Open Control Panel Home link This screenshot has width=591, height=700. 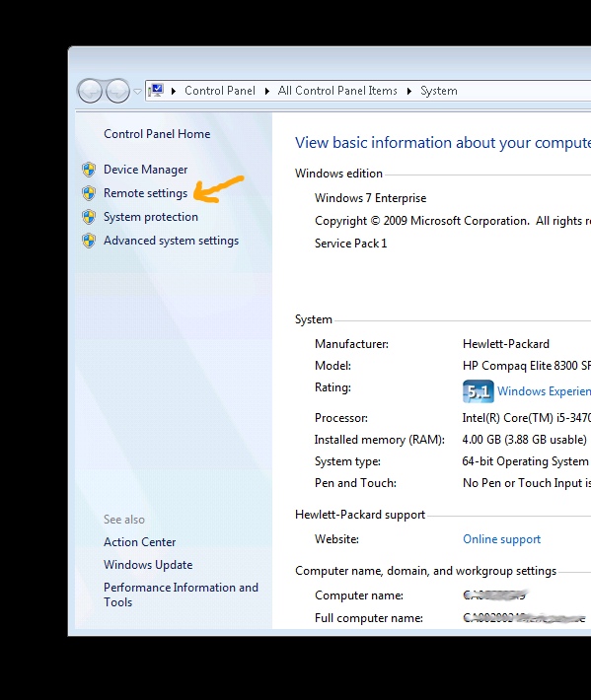157,134
